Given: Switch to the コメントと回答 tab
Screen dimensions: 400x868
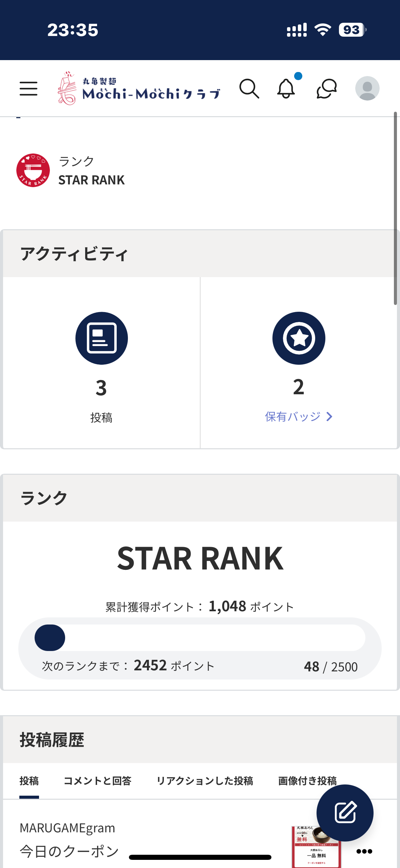Looking at the screenshot, I should [x=97, y=781].
